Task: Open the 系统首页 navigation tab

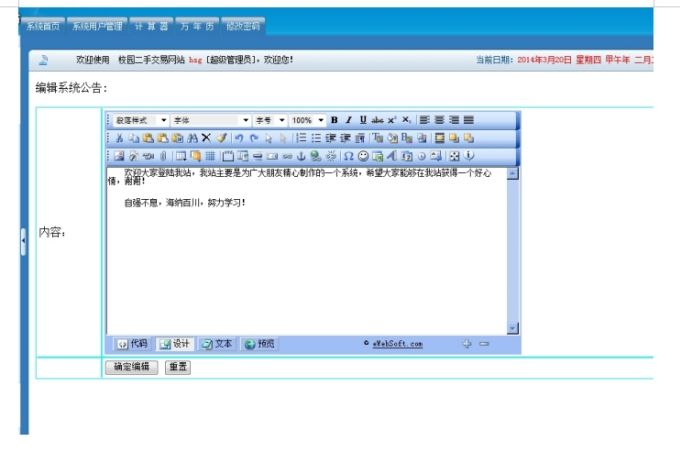Action: click(x=43, y=26)
